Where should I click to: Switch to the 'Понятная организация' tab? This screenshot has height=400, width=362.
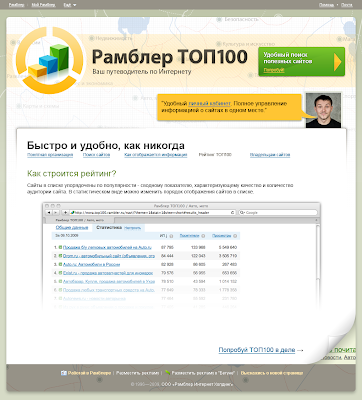[x=50, y=155]
